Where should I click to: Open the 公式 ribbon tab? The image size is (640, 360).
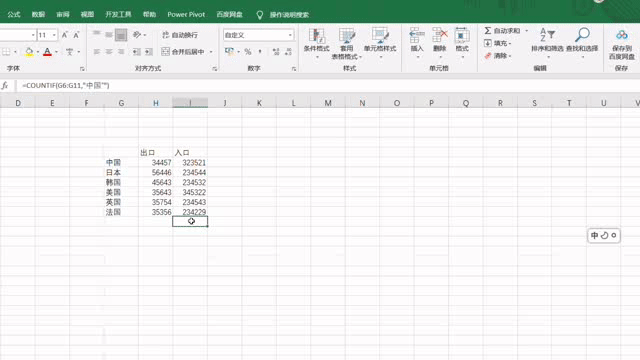pyautogui.click(x=13, y=14)
